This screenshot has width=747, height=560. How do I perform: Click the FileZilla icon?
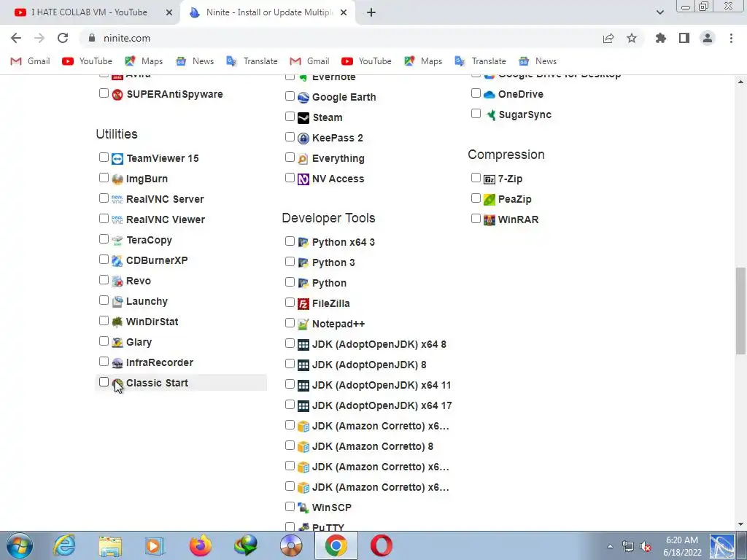303,304
